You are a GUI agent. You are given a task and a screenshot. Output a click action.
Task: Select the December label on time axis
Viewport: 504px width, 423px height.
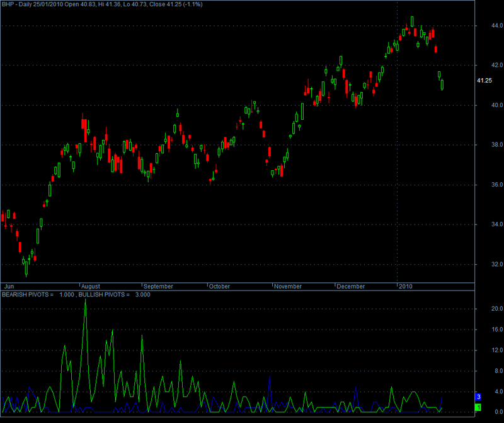point(351,286)
